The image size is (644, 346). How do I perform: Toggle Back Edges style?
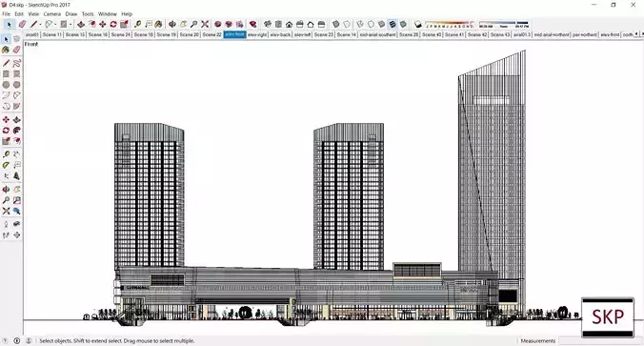click(x=347, y=24)
